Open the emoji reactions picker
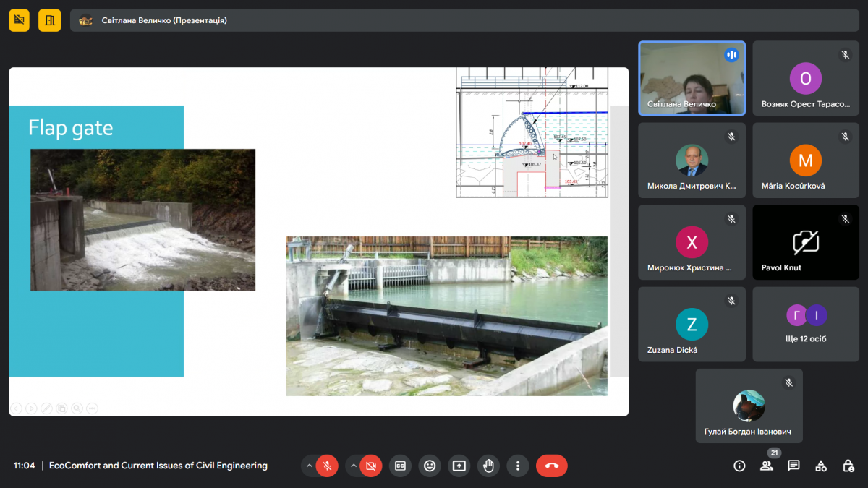Image resolution: width=868 pixels, height=488 pixels. [x=430, y=466]
